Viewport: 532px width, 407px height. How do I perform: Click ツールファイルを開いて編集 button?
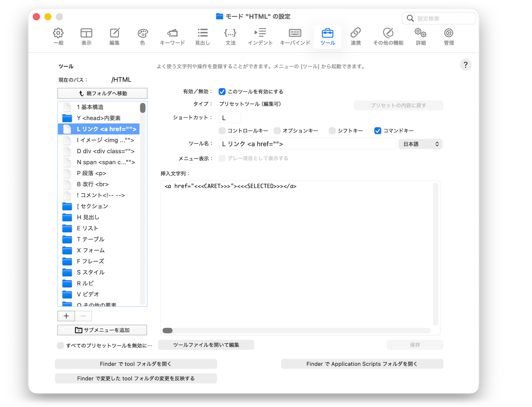tap(206, 345)
